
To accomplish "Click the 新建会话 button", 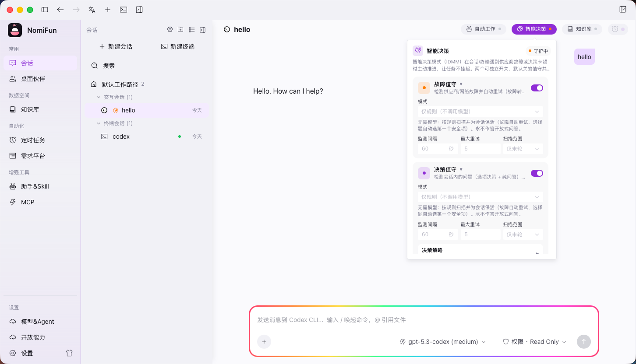I will point(116,46).
